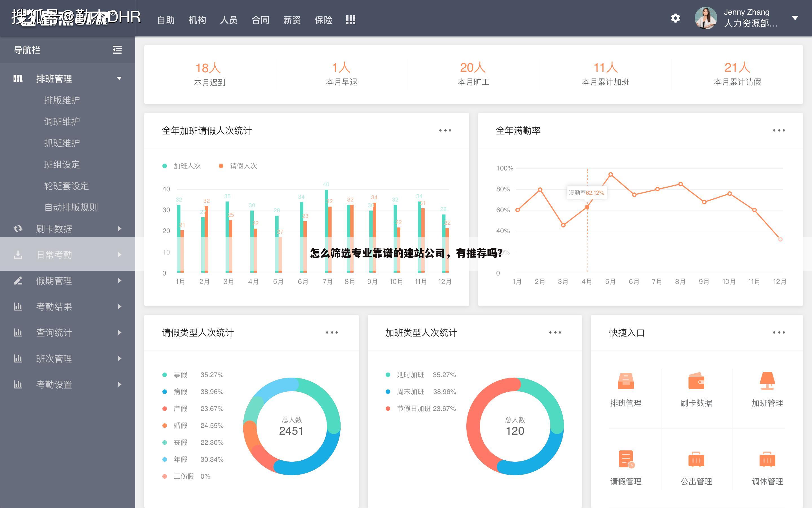The image size is (812, 508).
Task: Click the 刷卡数据 refresh icon in sidebar
Action: [x=18, y=229]
